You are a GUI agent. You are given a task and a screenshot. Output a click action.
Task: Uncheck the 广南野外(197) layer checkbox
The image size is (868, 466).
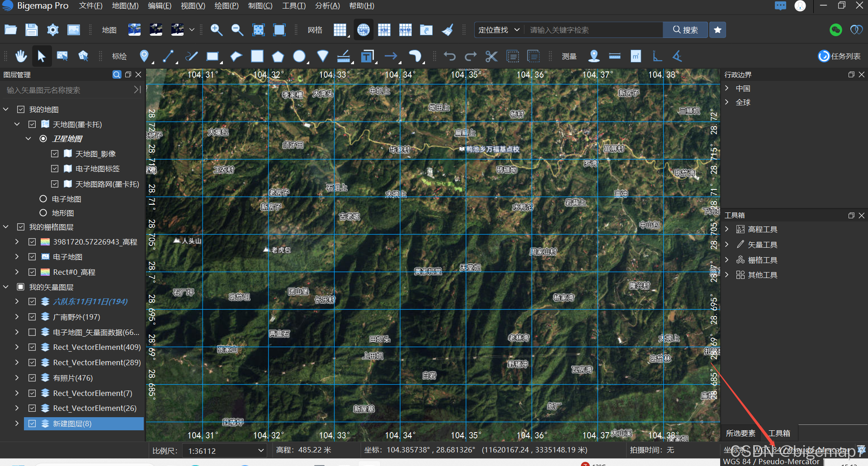tap(32, 317)
